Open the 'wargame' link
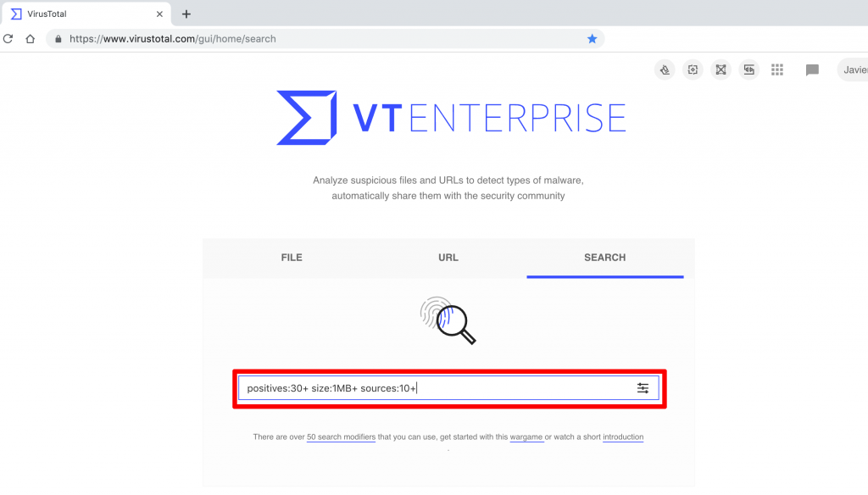Screen dimensions: 868x495 (526, 437)
